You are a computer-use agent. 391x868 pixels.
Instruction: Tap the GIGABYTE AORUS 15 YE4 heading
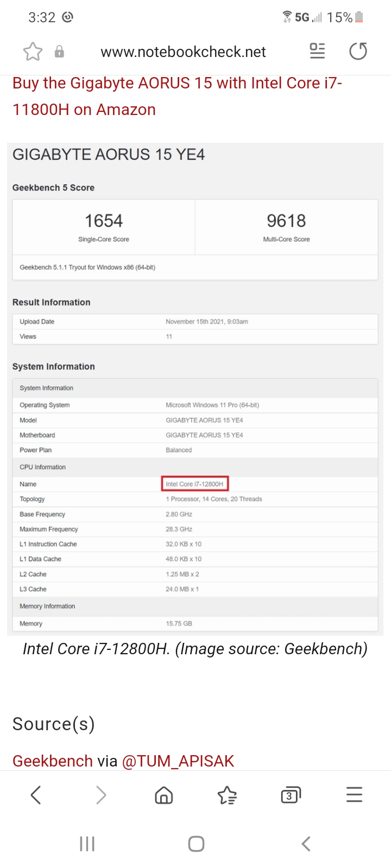(x=109, y=155)
